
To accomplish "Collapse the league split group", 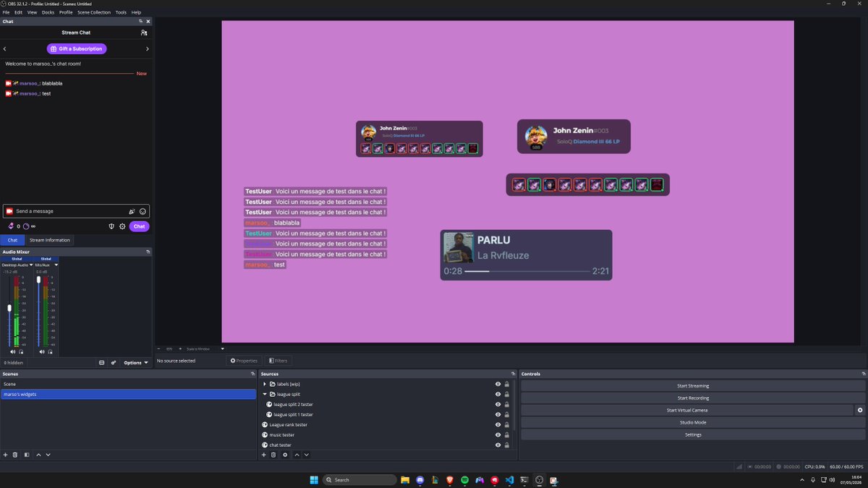I will click(265, 394).
